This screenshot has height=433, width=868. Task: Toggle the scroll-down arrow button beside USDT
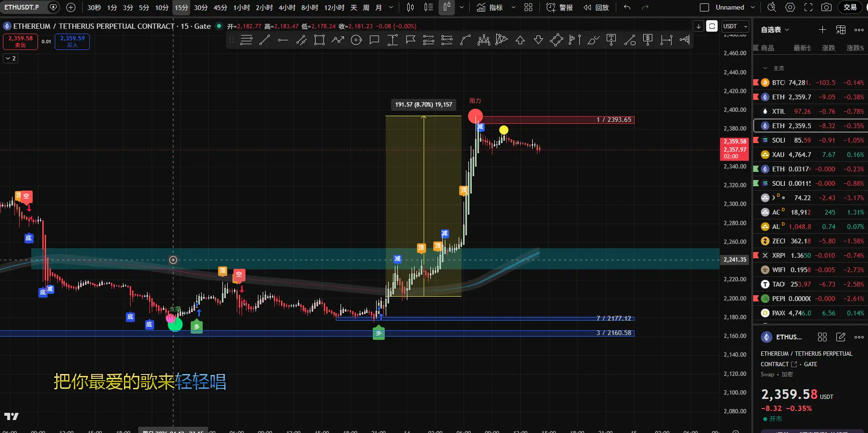[x=698, y=26]
